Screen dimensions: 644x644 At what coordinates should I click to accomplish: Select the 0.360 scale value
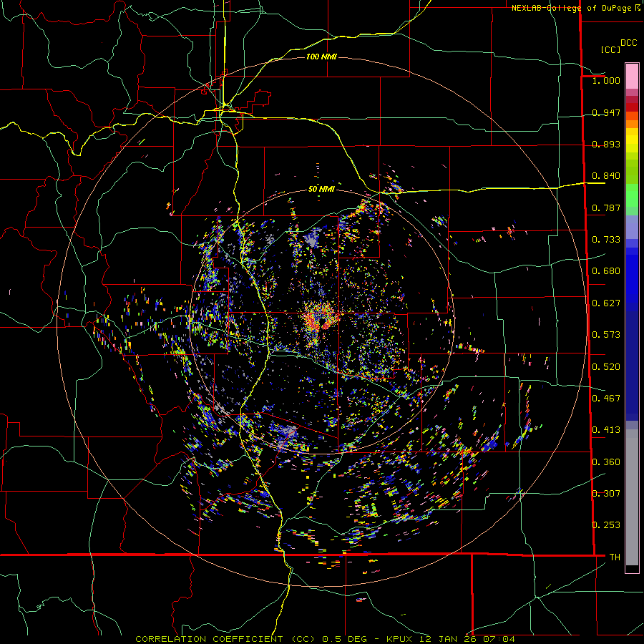[606, 462]
